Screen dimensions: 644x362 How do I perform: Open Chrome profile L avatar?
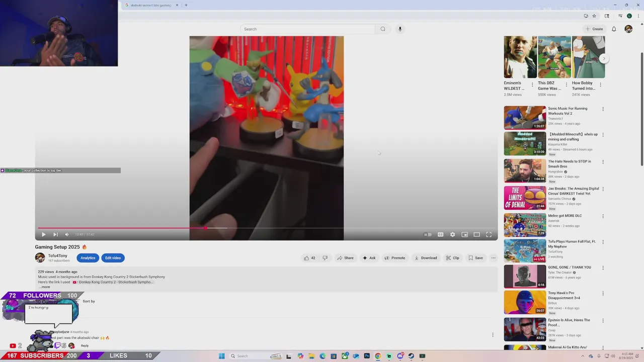(629, 16)
